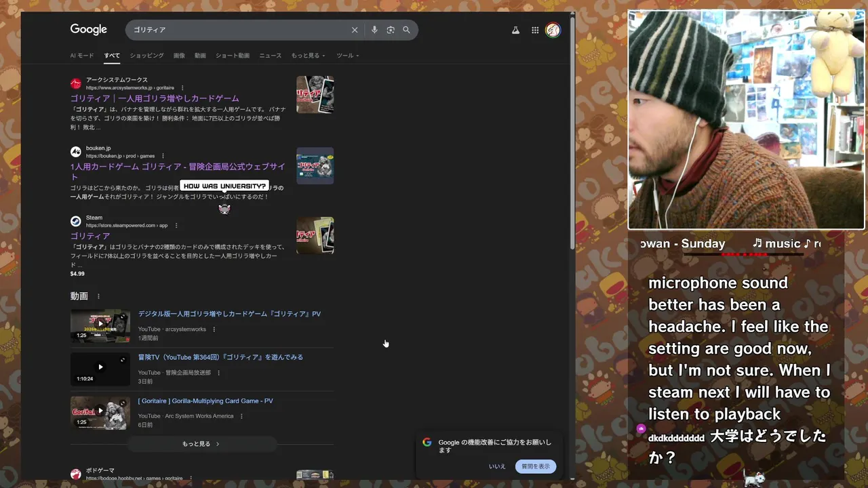The image size is (868, 488).
Task: Open menu for arcsystemworks YouTube video
Action: [214, 329]
